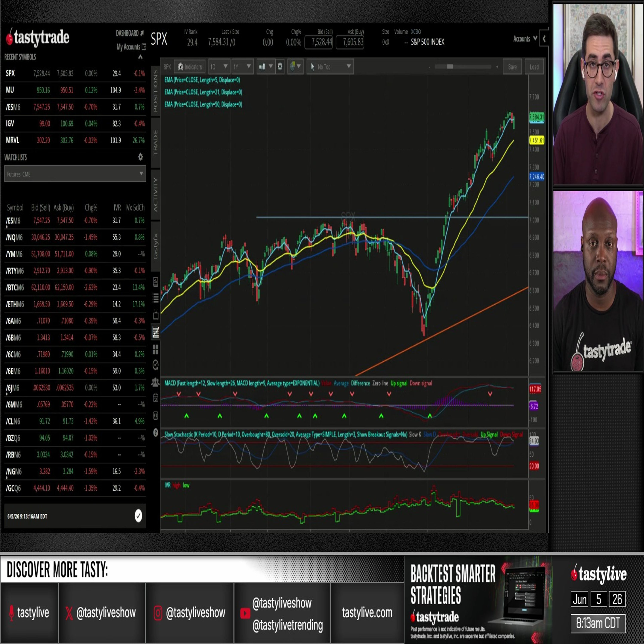
Task: Click the white checkmark status icon
Action: 138,516
